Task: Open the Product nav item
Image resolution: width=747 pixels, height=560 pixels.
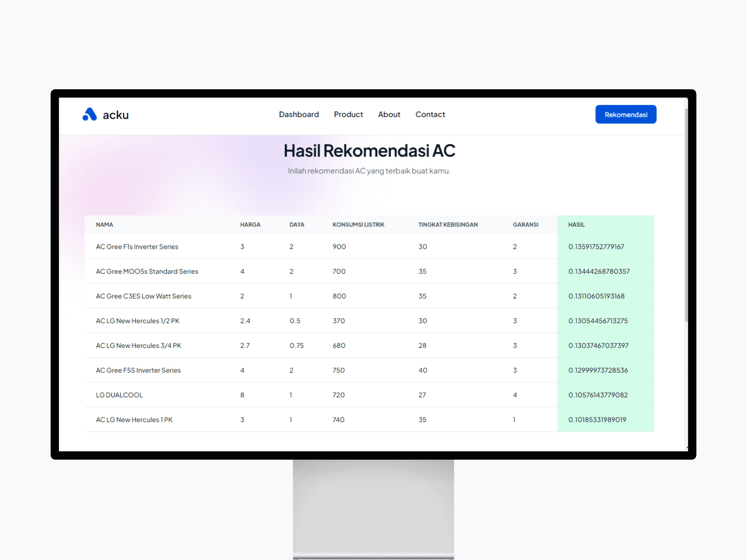Action: point(348,114)
